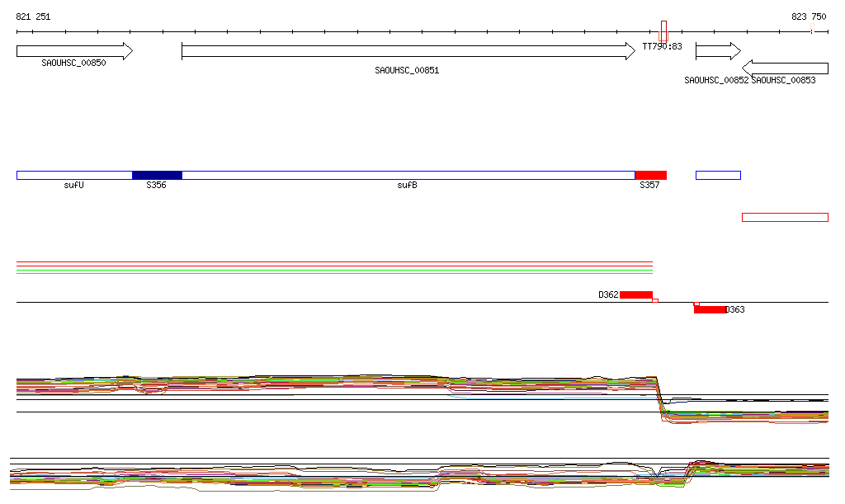Click the red D363 feature block
The image size is (845, 504).
pos(710,309)
